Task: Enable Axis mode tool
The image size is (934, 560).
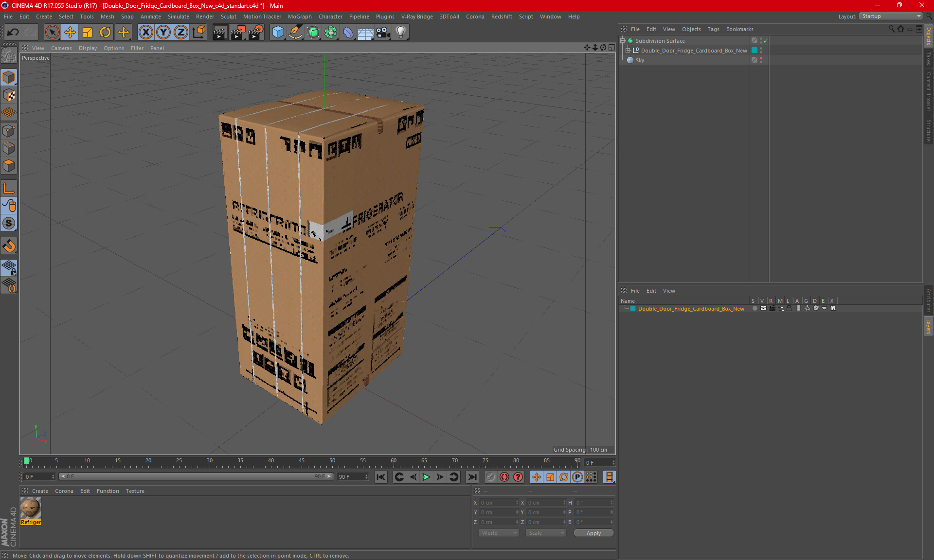Action: tap(9, 188)
